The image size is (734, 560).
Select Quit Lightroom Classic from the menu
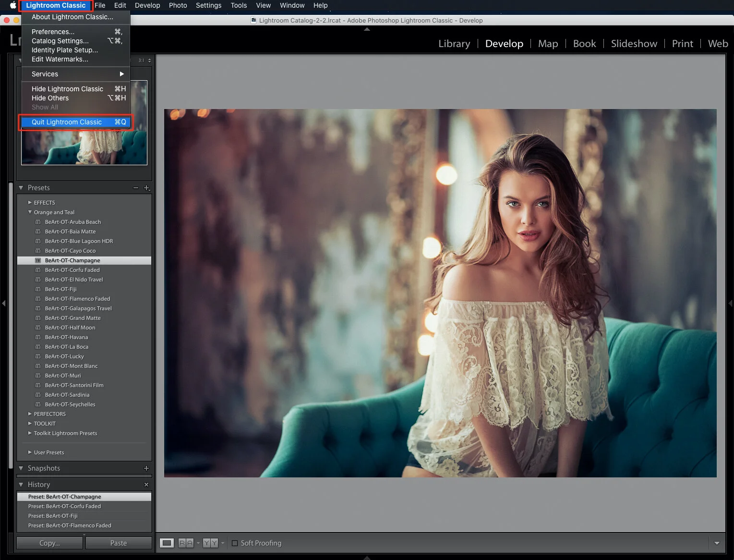(x=66, y=122)
